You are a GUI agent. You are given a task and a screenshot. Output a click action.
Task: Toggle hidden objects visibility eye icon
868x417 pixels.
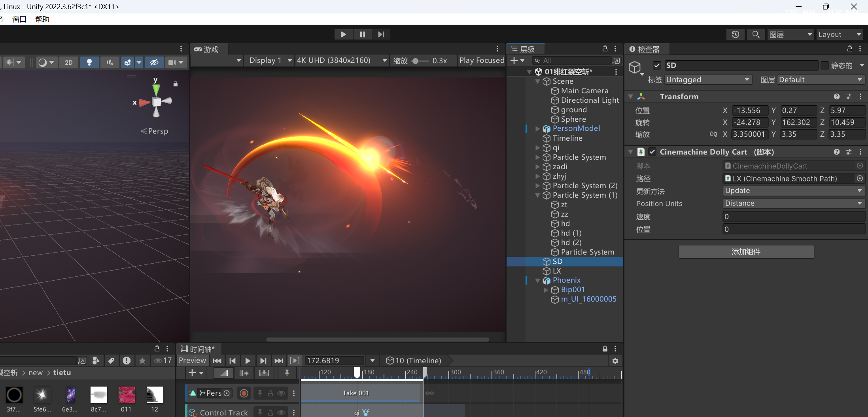point(154,62)
